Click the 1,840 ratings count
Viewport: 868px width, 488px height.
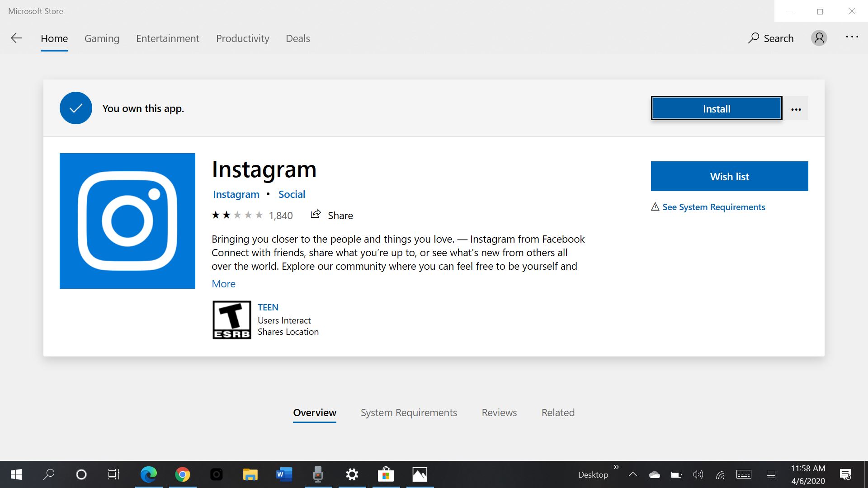(x=281, y=216)
